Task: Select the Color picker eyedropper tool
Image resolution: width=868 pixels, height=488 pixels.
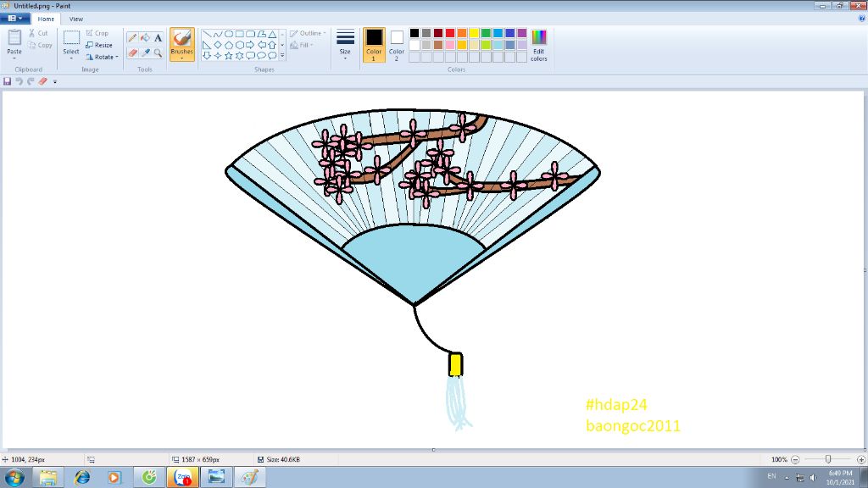Action: [x=145, y=53]
